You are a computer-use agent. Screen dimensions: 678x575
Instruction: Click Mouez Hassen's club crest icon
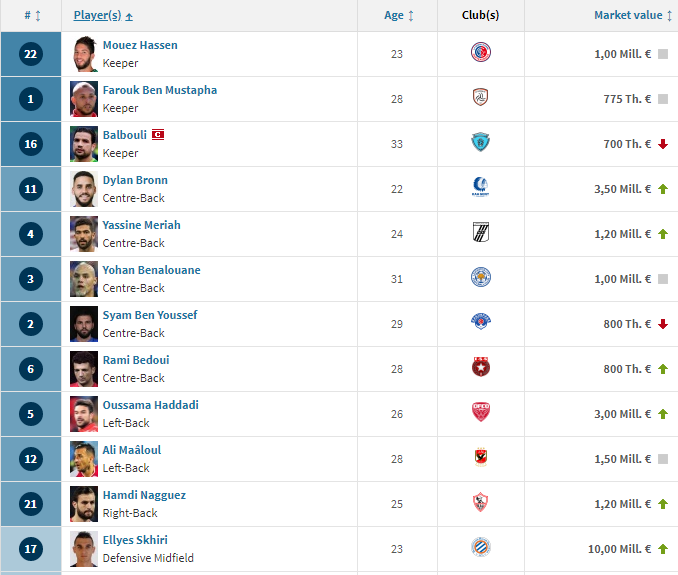click(x=480, y=52)
